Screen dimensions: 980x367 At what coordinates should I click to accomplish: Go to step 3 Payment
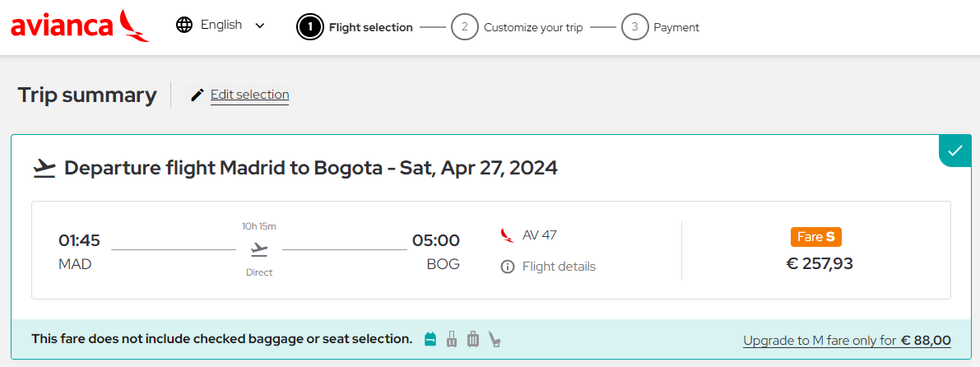pos(661,27)
